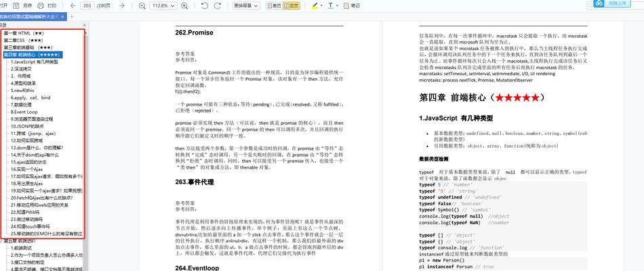
Task: Open the text tool dropdown arrow
Action: click(337, 5)
